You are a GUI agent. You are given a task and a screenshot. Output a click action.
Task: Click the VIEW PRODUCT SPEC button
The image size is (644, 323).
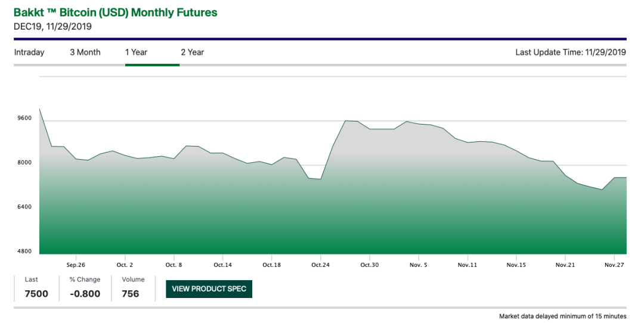click(x=209, y=289)
